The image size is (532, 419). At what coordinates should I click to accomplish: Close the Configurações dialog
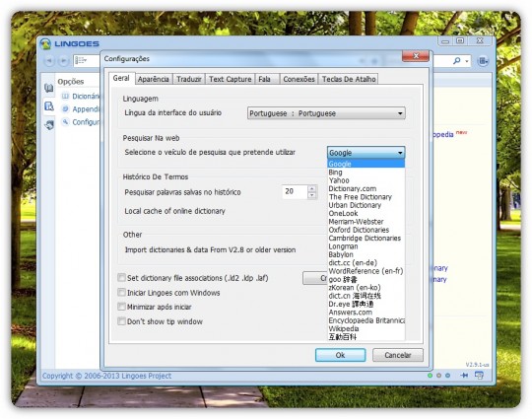point(416,56)
